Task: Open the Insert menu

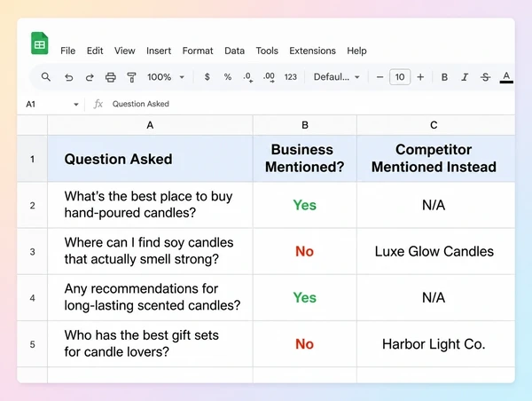Action: (159, 51)
